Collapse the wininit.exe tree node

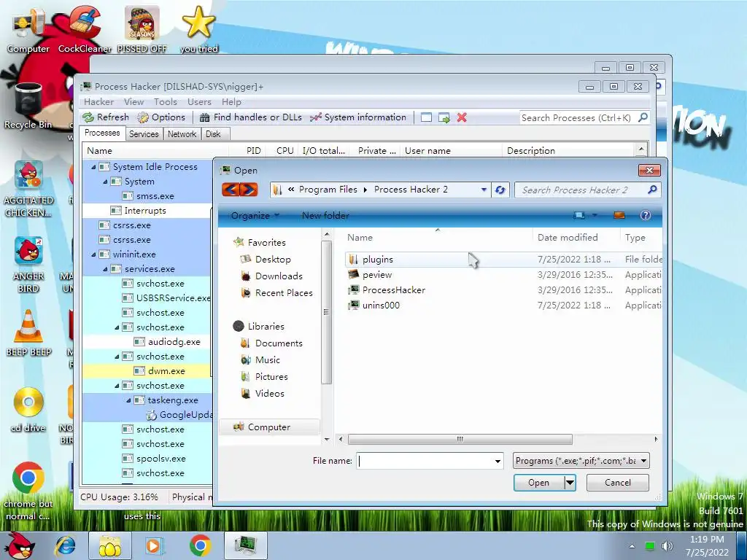[93, 254]
